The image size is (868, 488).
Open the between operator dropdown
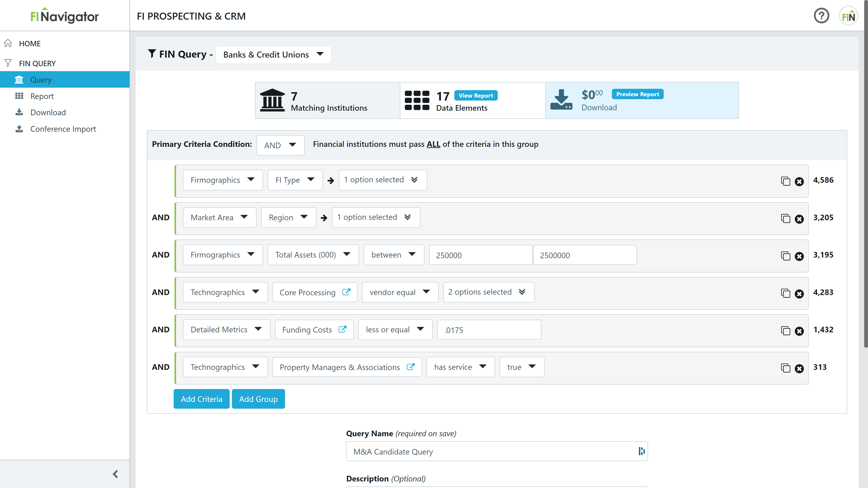pos(394,255)
